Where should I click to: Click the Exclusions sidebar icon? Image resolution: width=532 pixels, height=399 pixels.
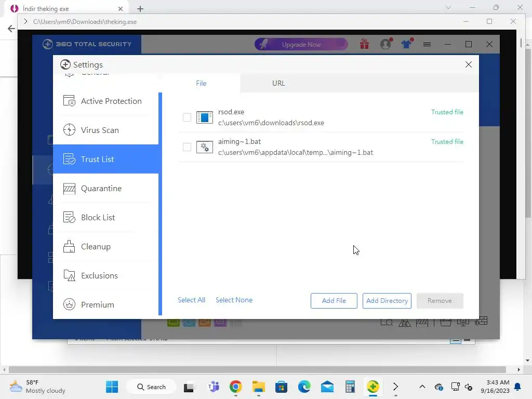pyautogui.click(x=69, y=275)
